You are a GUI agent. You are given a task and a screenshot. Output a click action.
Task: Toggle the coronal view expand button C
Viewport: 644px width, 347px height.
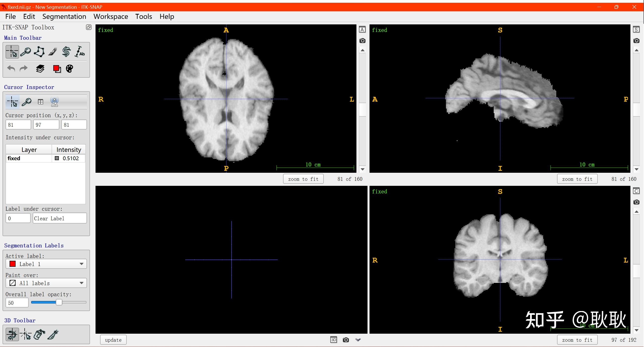(636, 191)
